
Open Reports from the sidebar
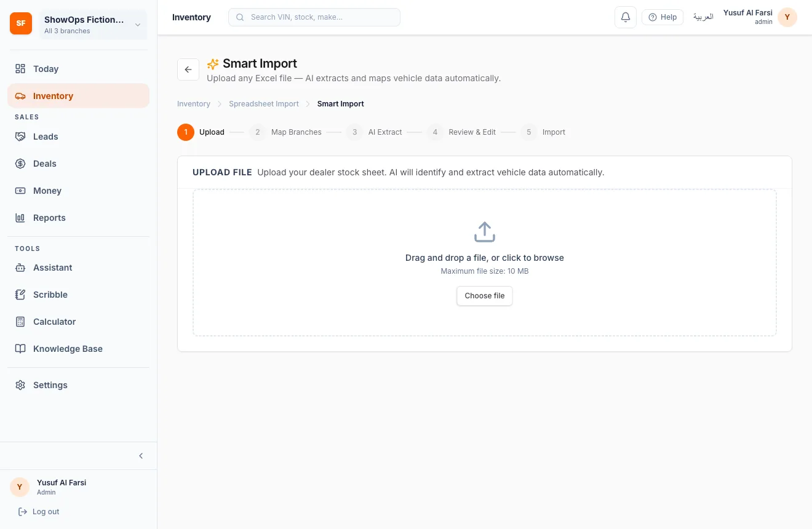[x=78, y=218]
